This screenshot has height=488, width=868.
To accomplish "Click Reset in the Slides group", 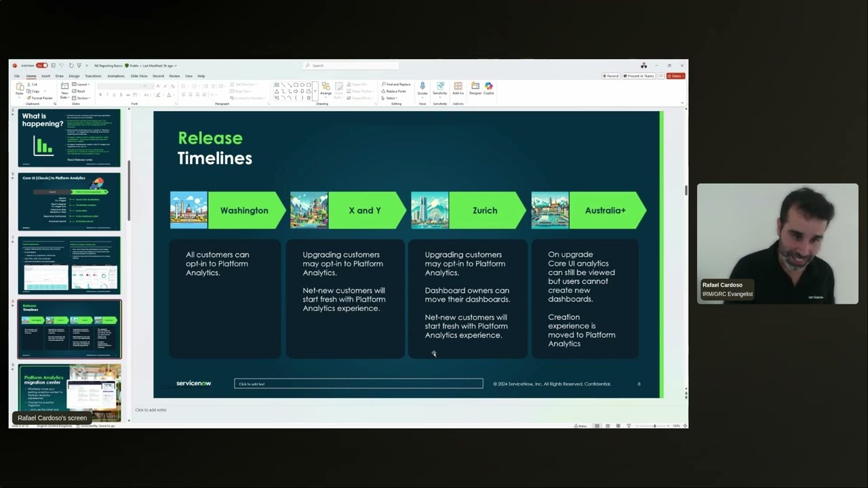I will 79,91.
